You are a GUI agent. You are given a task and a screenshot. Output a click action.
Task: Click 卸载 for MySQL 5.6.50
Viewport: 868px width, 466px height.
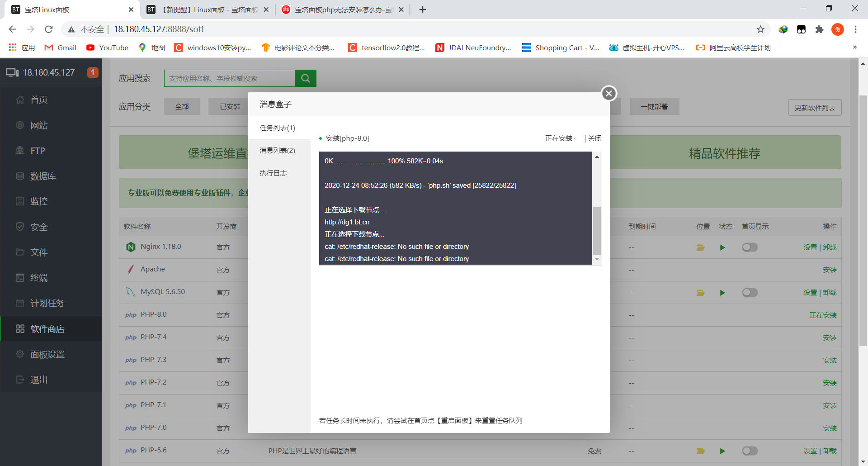(x=830, y=293)
